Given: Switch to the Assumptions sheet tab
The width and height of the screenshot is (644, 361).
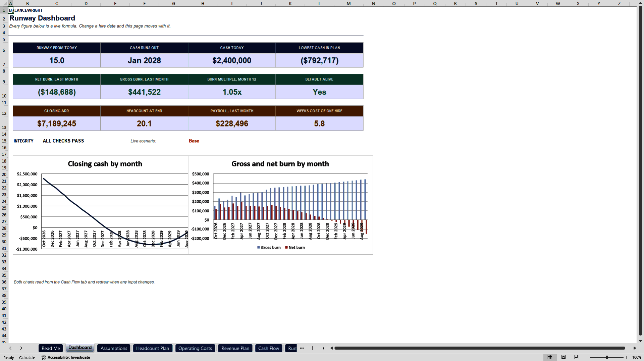Looking at the screenshot, I should (114, 348).
